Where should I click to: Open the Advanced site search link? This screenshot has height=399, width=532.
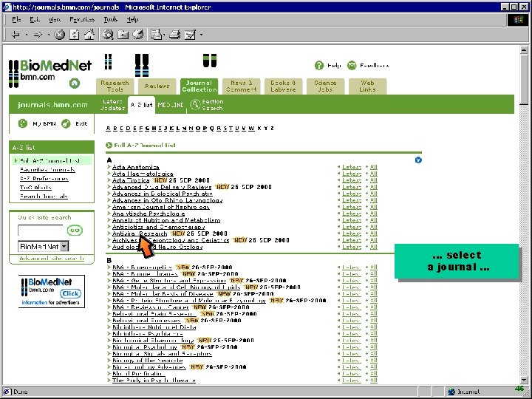[x=52, y=258]
